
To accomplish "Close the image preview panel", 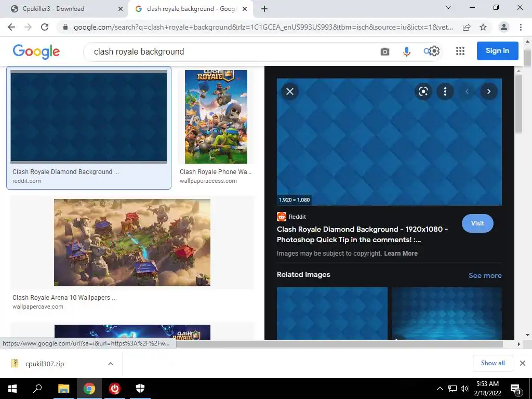I will (x=290, y=91).
